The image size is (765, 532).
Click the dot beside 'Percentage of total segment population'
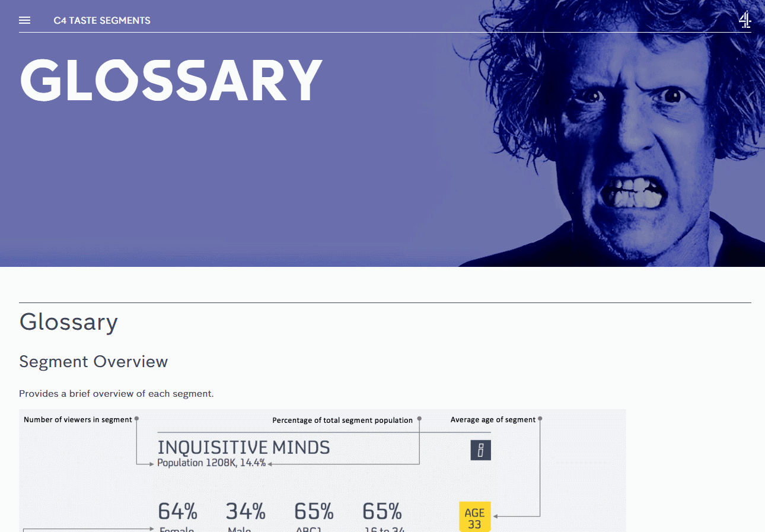pos(419,419)
